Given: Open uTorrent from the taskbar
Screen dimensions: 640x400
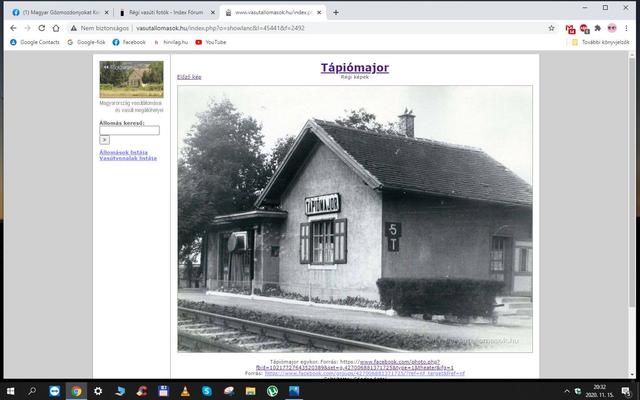Looking at the screenshot, I should click(x=272, y=391).
